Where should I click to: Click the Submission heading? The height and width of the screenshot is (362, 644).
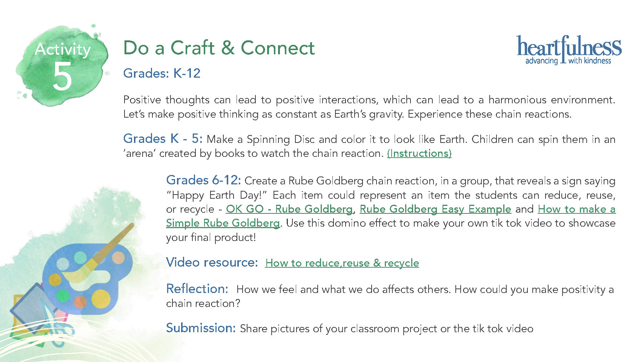[201, 328]
